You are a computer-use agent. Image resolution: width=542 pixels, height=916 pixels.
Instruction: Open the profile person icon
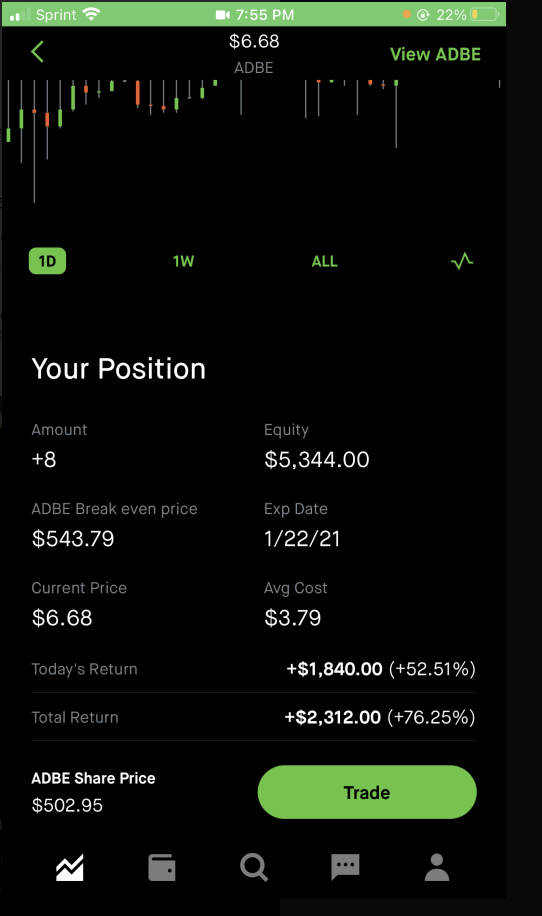(x=437, y=867)
